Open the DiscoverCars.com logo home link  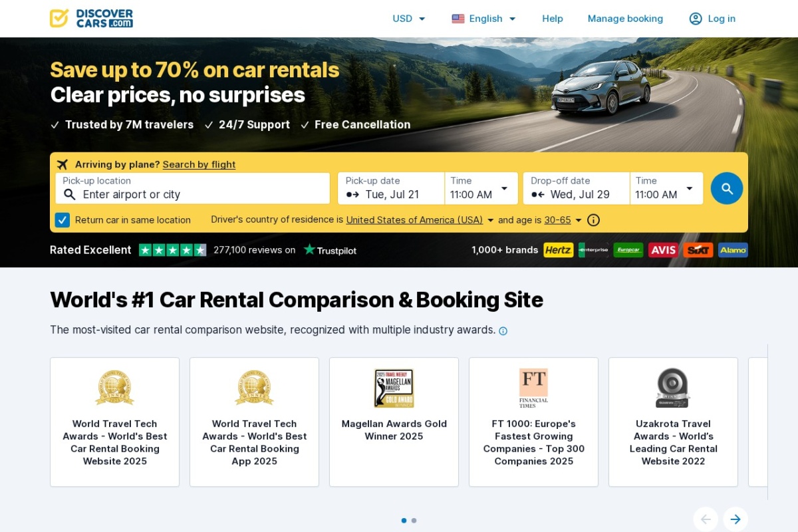tap(92, 18)
